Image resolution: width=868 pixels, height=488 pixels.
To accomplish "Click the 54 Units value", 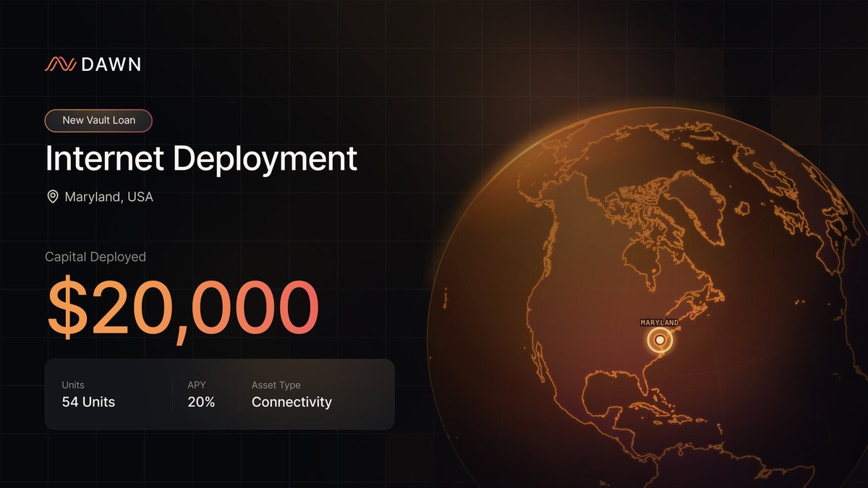I will [88, 402].
